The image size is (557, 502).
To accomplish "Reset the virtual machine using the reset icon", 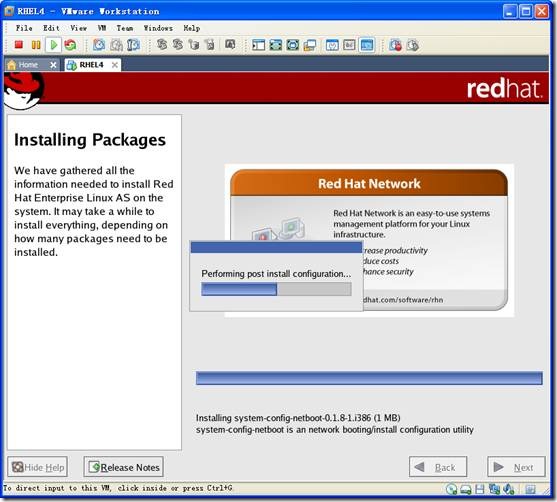I will click(x=70, y=45).
